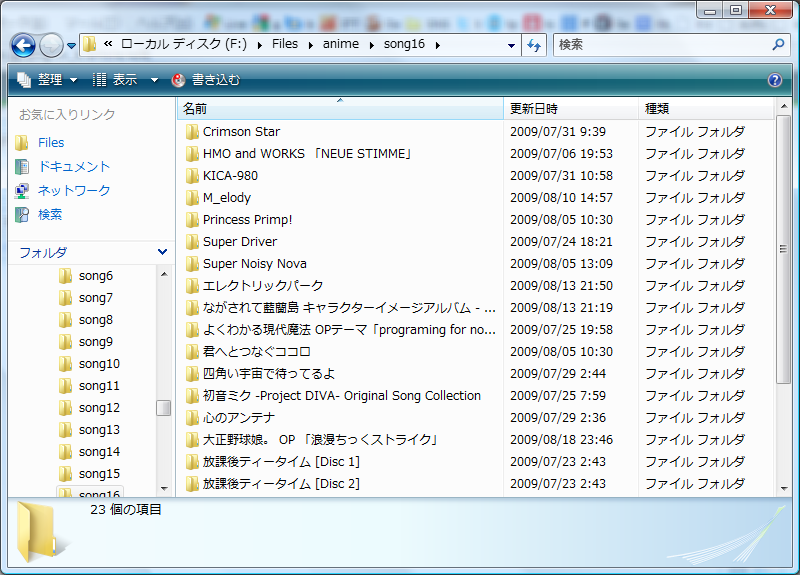This screenshot has width=800, height=575.
Task: Select the Super Driver folder icon
Action: tap(192, 241)
